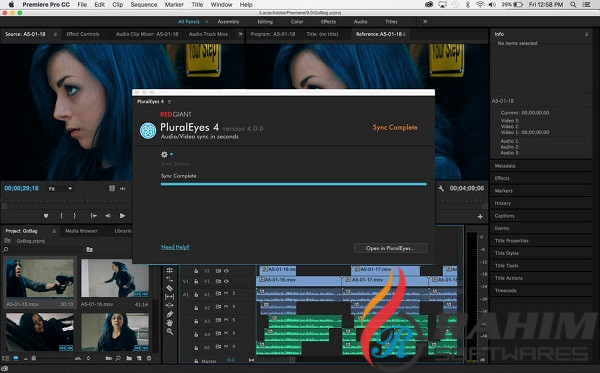600x373 pixels.
Task: Create New Bin in Project panel footer
Action: [129, 358]
